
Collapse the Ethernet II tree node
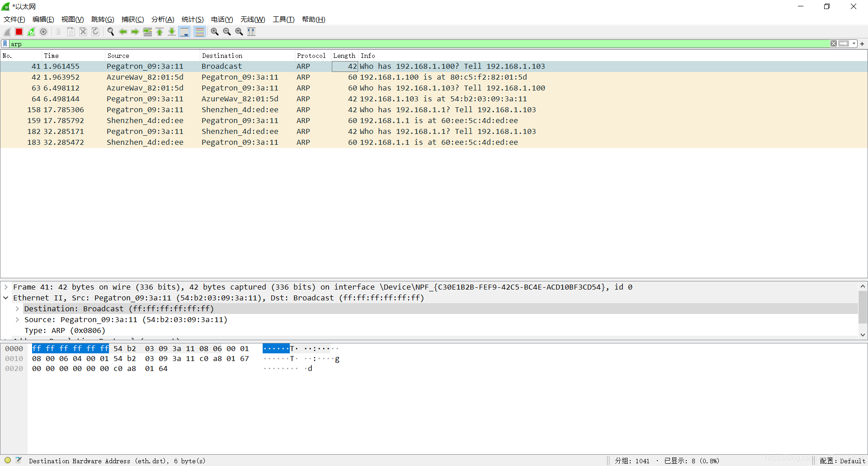(x=6, y=298)
